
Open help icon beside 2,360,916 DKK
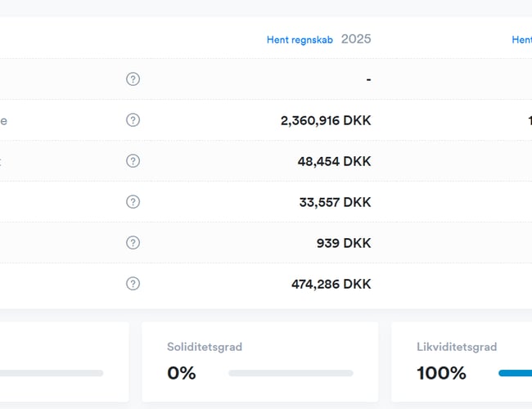pyautogui.click(x=133, y=120)
